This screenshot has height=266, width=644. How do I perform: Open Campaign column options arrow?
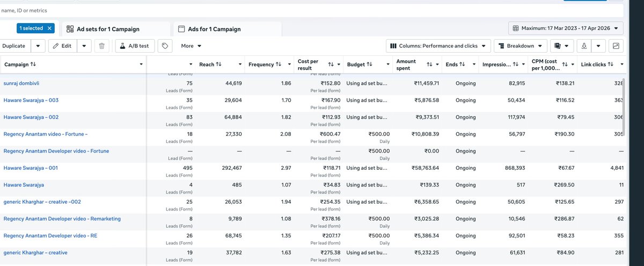[141, 64]
